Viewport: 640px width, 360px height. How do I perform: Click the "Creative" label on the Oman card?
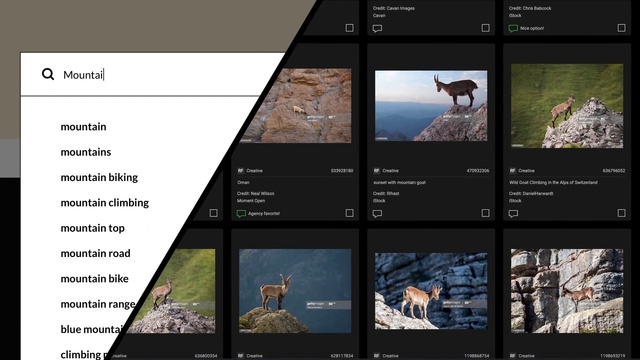pyautogui.click(x=254, y=171)
